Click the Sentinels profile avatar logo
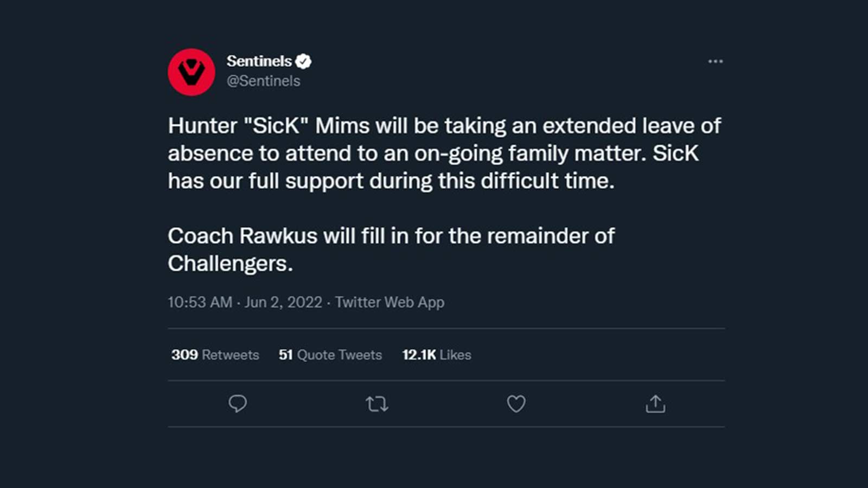This screenshot has width=868, height=488. click(191, 72)
